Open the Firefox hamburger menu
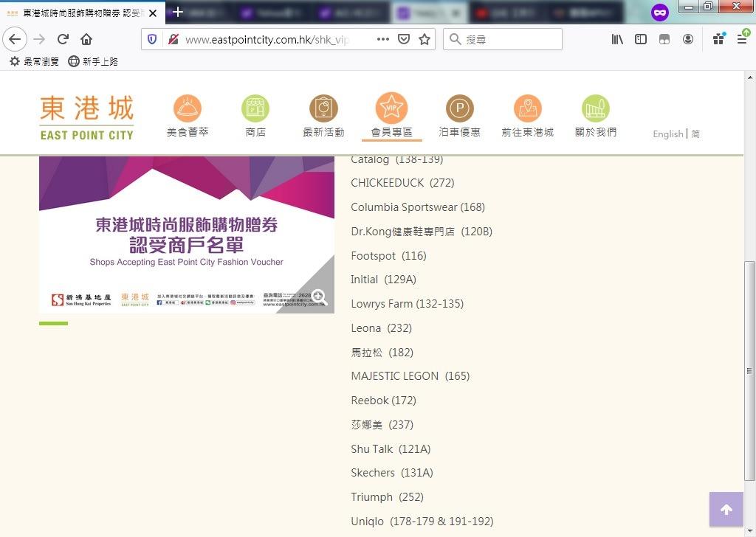The height and width of the screenshot is (537, 756). point(743,39)
